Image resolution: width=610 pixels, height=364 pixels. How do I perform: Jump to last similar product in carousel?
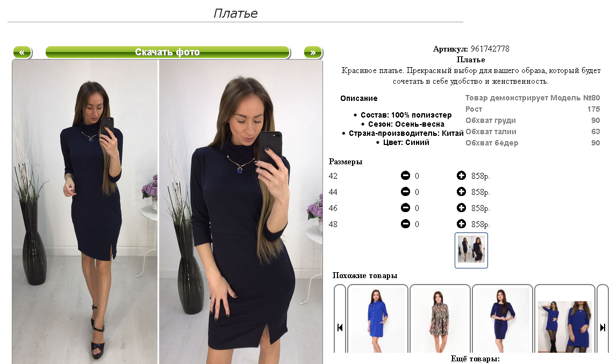coord(602,327)
